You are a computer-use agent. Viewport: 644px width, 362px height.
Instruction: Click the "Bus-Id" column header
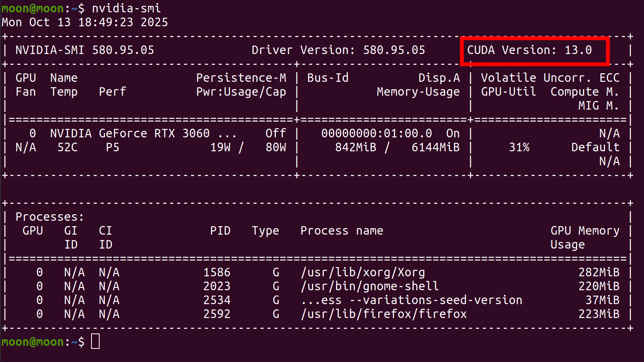pyautogui.click(x=328, y=78)
